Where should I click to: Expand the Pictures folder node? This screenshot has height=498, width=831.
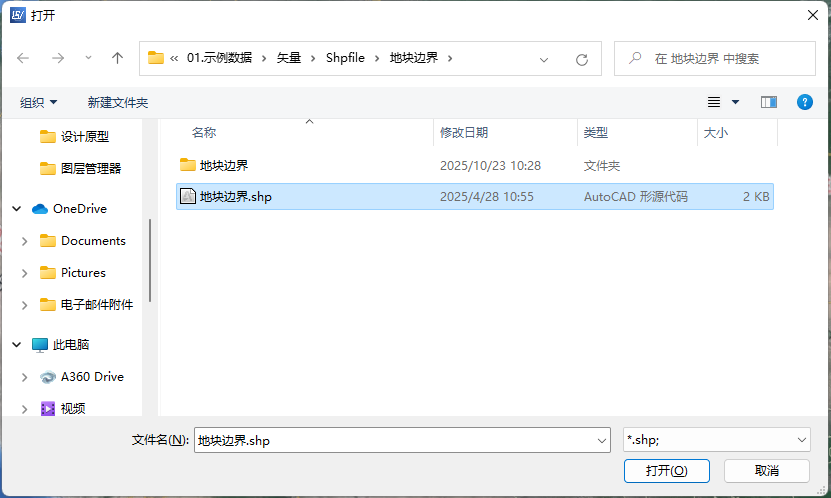24,273
